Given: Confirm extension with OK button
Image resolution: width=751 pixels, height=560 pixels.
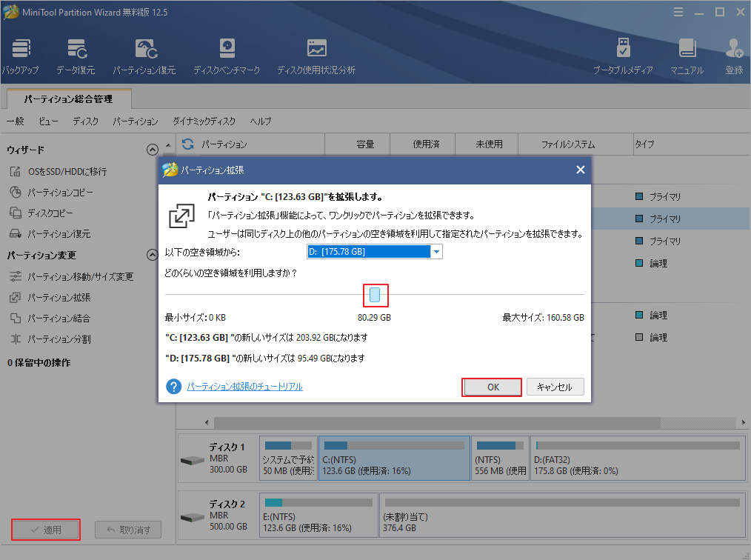Looking at the screenshot, I should click(x=492, y=387).
